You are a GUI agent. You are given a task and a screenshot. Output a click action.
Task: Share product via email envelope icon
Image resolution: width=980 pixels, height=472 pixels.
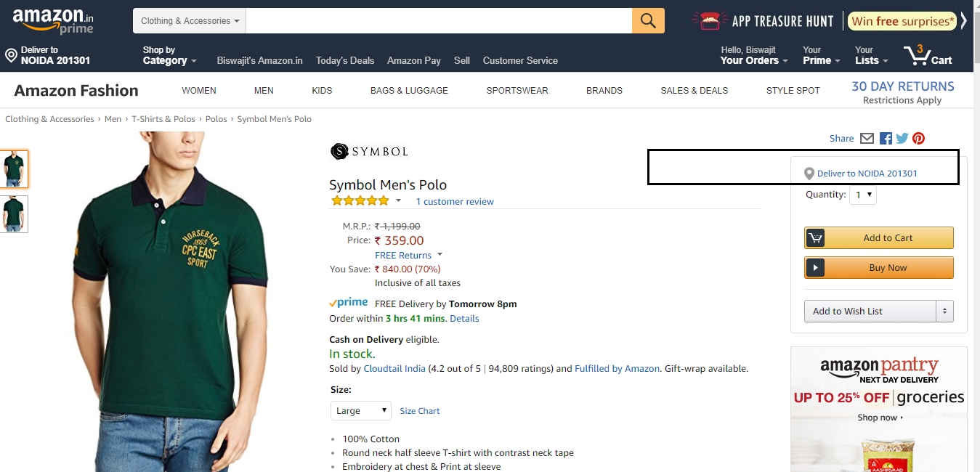pyautogui.click(x=867, y=138)
